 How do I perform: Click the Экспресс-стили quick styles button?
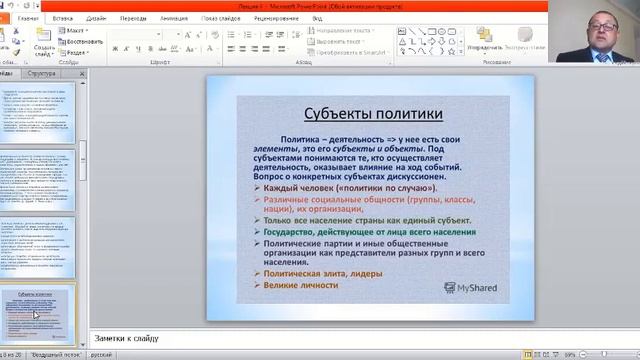pos(525,39)
